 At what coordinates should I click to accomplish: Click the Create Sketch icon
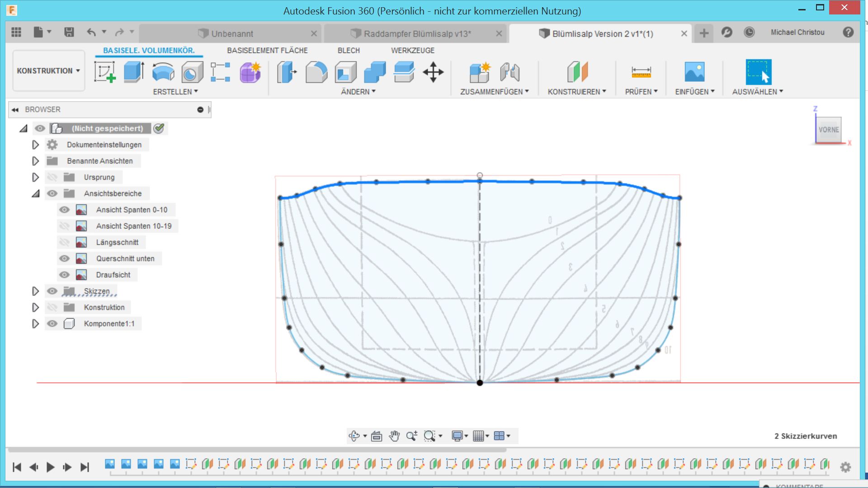(104, 72)
